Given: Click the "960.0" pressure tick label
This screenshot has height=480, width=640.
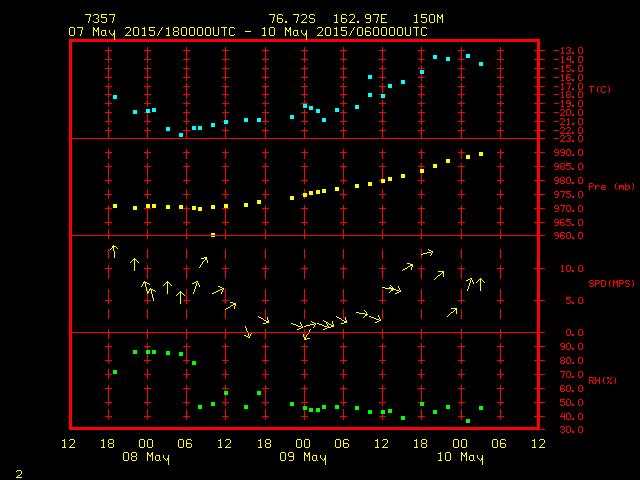Looking at the screenshot, I should (x=569, y=236).
